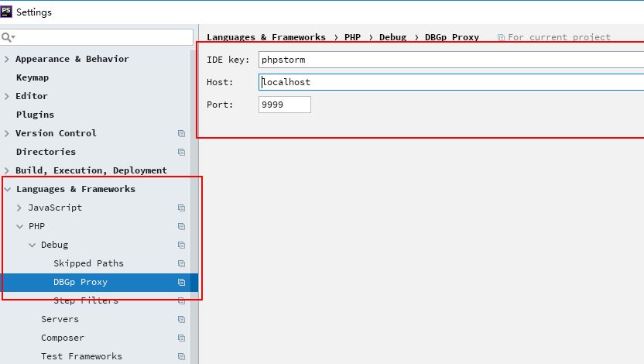This screenshot has width=644, height=364.
Task: Select Skipped Paths under Debug
Action: 88,263
